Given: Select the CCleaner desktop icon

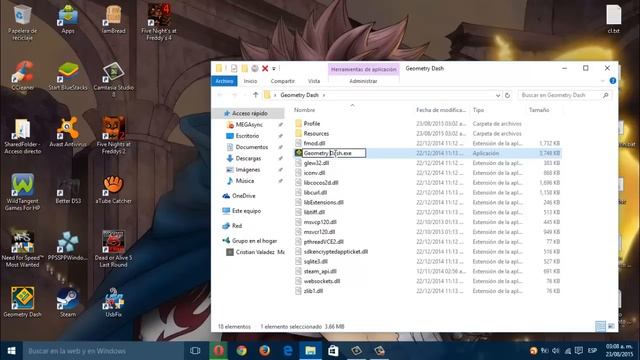Looking at the screenshot, I should tap(22, 76).
